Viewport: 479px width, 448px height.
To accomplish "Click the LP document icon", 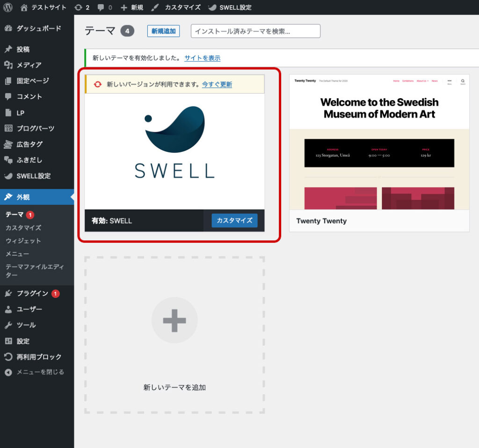I will pyautogui.click(x=8, y=113).
